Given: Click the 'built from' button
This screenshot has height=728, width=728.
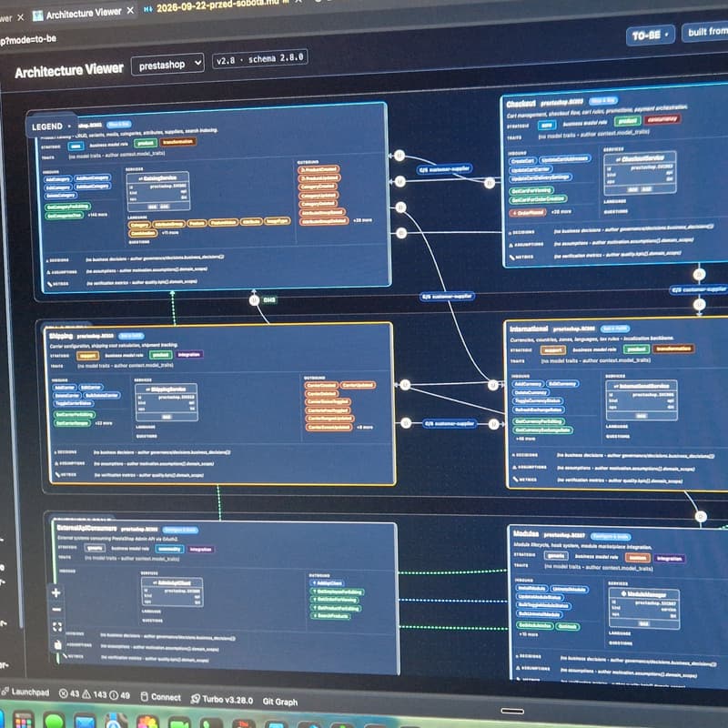Looking at the screenshot, I should coord(705,32).
